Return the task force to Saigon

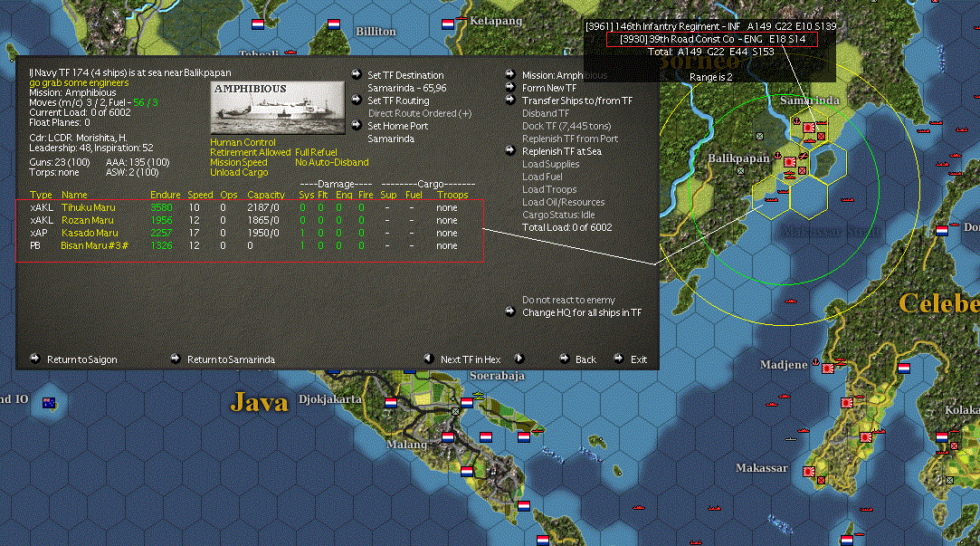point(81,359)
